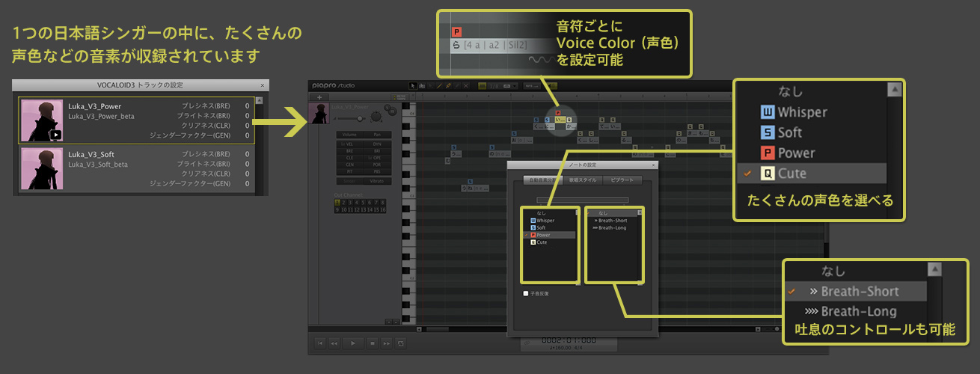This screenshot has width=980, height=374.
Task: Choose Breath-Short in the note dialog breath list
Action: [x=610, y=221]
